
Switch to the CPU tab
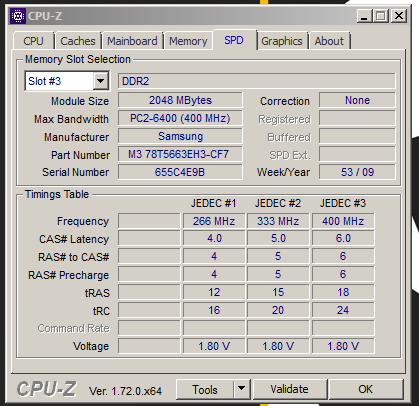tap(33, 41)
